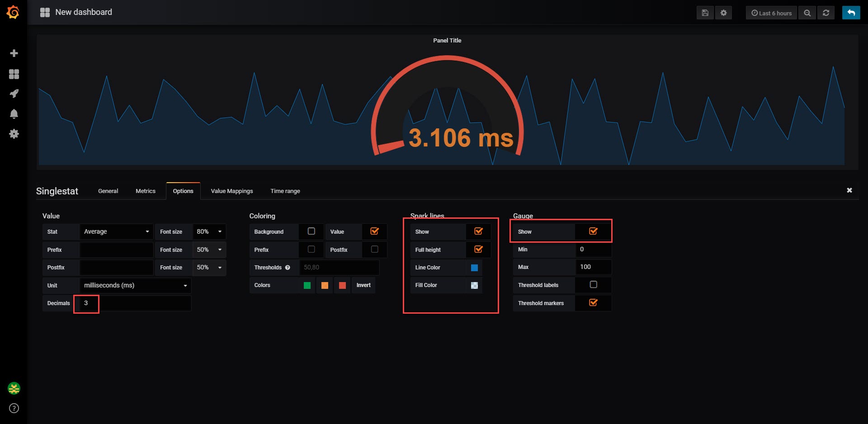
Task: Disable Spark lines Show checkbox
Action: pyautogui.click(x=478, y=231)
